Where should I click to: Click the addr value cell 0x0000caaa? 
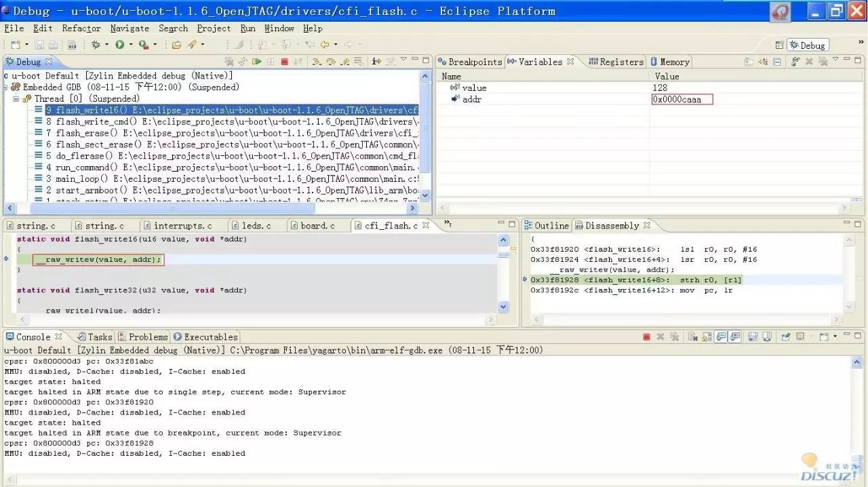click(682, 99)
